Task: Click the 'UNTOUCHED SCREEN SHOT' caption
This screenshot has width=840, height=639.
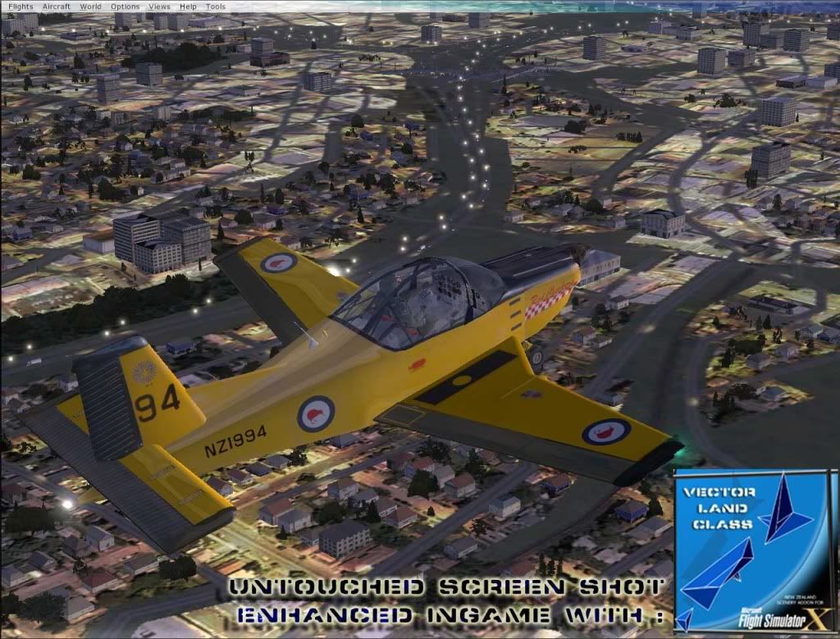Action: click(445, 587)
